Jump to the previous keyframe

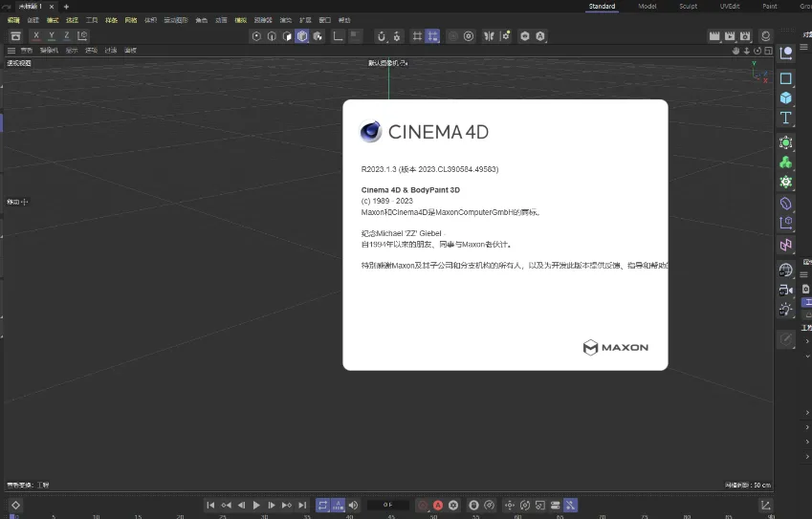click(226, 505)
